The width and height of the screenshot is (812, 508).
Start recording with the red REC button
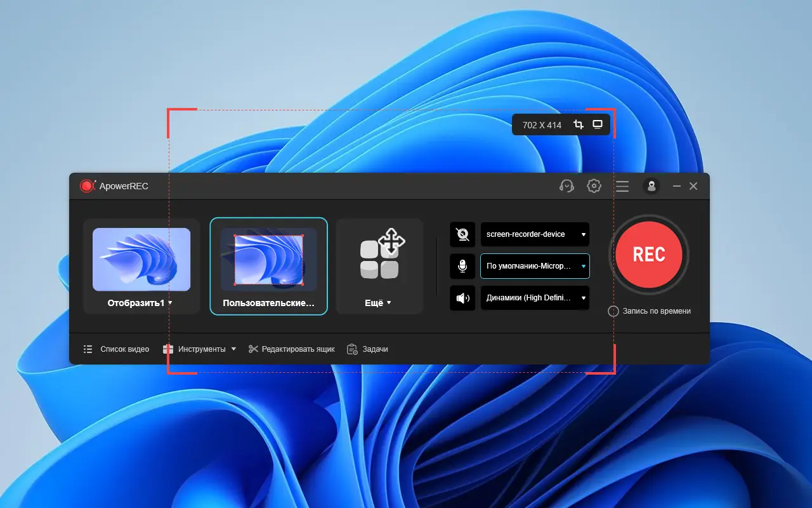click(648, 254)
